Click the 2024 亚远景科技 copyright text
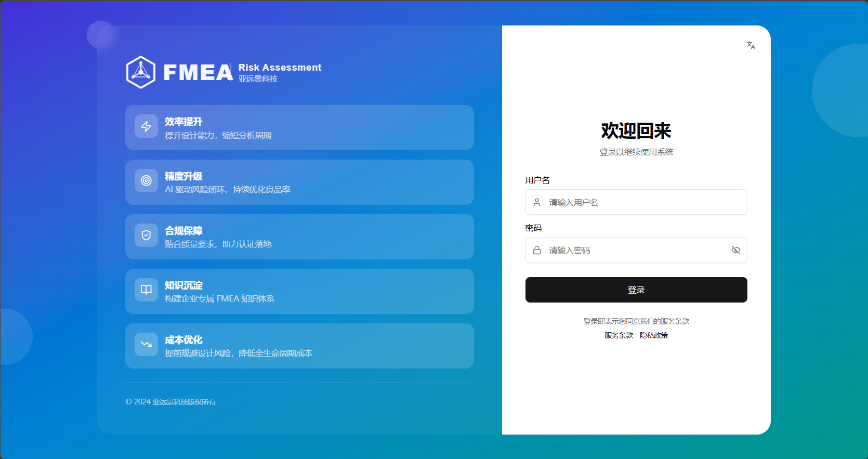 point(170,402)
